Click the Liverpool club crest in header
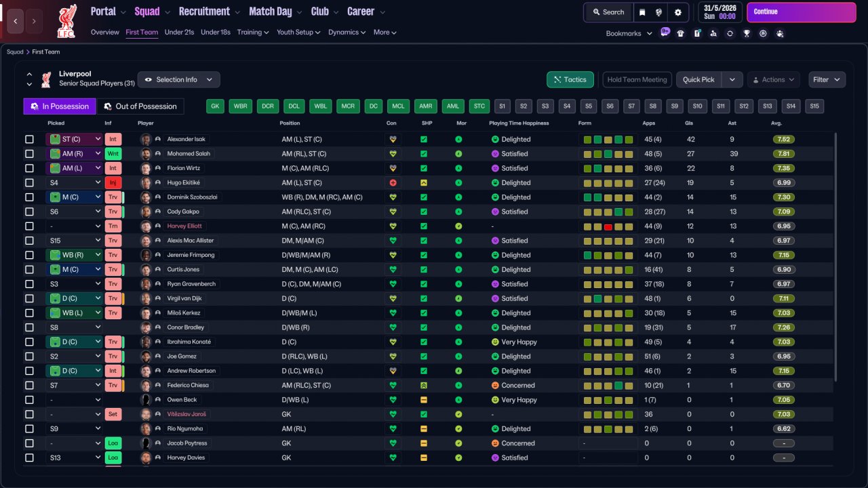868x488 pixels. tap(66, 20)
